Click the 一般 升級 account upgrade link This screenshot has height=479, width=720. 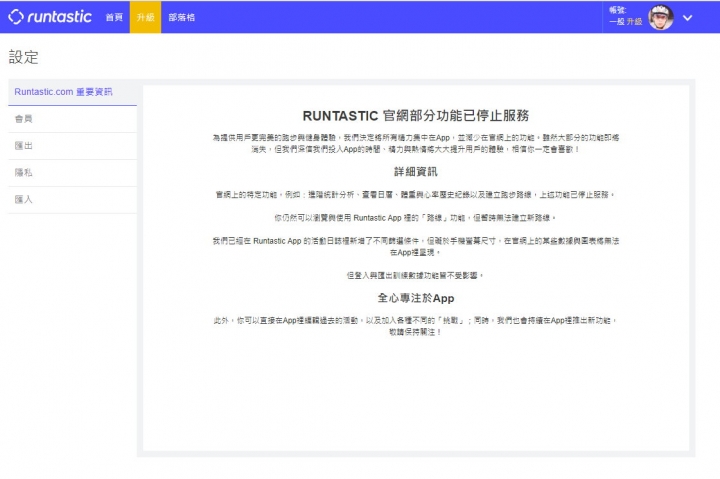click(x=625, y=22)
